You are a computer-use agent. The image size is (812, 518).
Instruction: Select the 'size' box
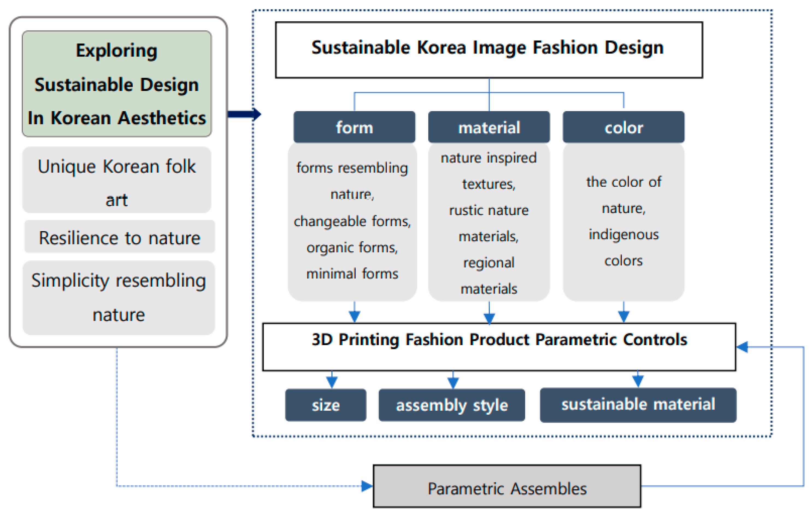(x=325, y=405)
